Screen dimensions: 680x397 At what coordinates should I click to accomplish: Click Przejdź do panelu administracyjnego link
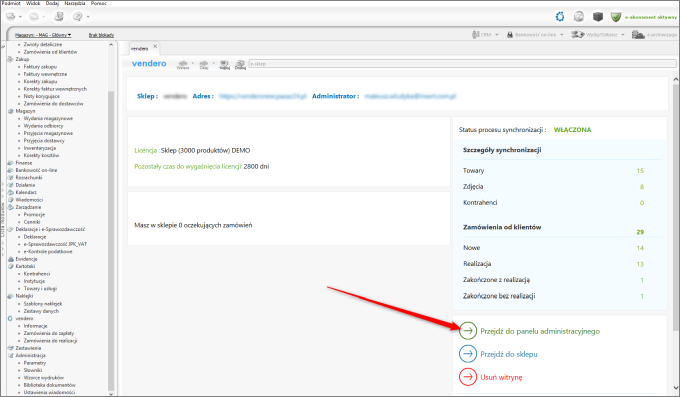click(540, 331)
